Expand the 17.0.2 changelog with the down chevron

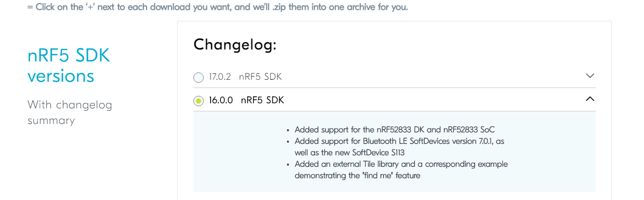point(590,76)
